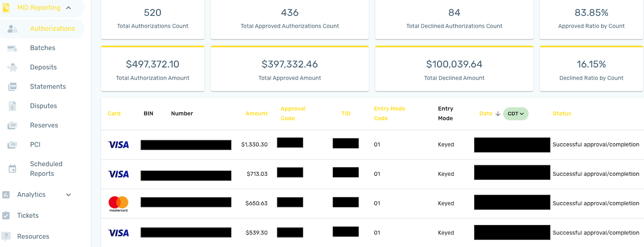Sort by the Date column header
Viewport: 644px width, 247px height.
tap(486, 113)
